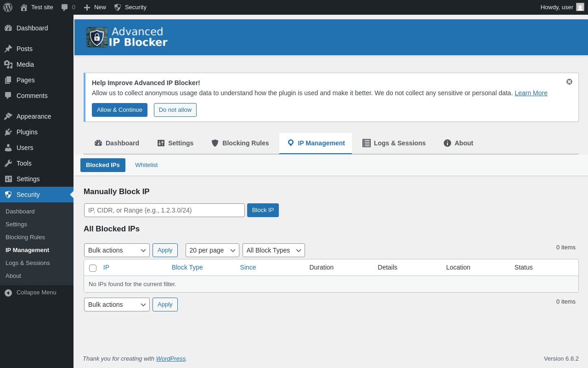Click the Posts pushpin icon
Image resolution: width=588 pixels, height=368 pixels.
[x=8, y=49]
